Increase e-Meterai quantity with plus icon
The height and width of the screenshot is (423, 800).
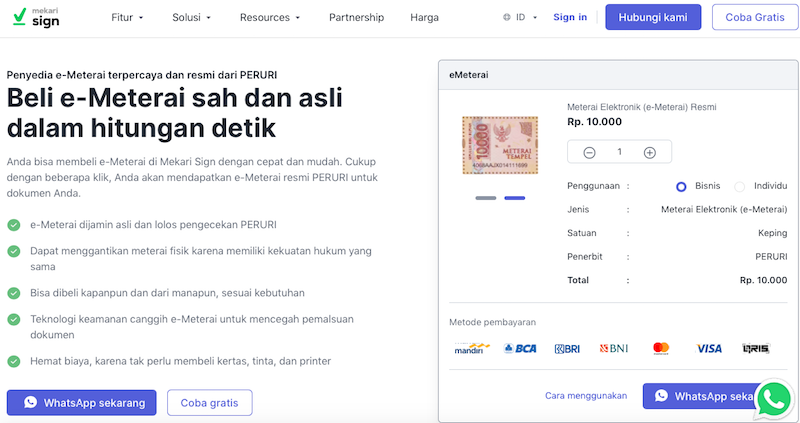pos(649,153)
